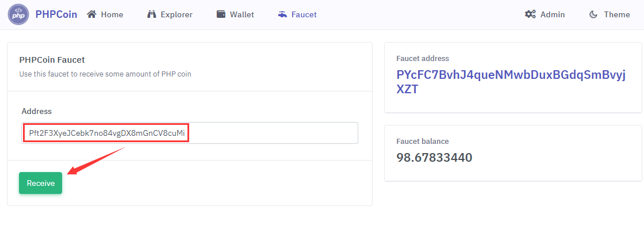The height and width of the screenshot is (240, 644).
Task: Click the round PHP logo icon
Action: coord(18,14)
